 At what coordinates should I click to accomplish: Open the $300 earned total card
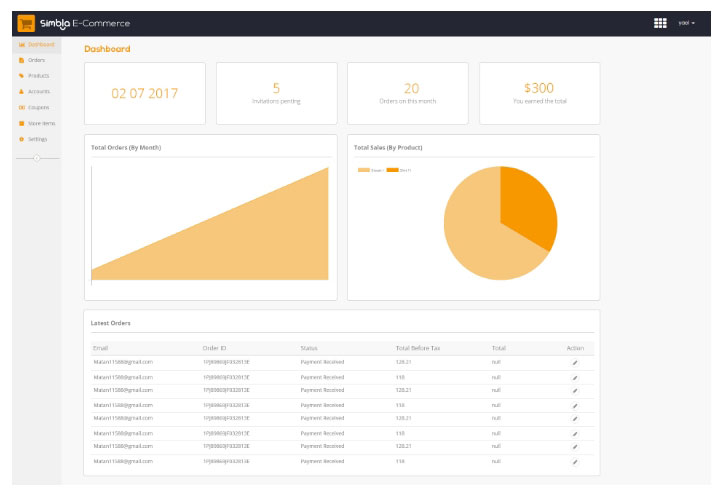539,94
